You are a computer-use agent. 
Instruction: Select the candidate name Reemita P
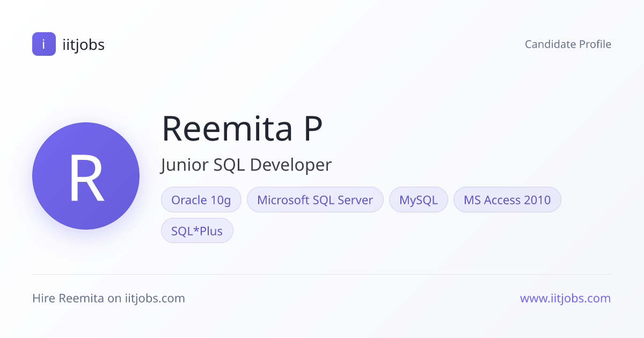tap(242, 128)
